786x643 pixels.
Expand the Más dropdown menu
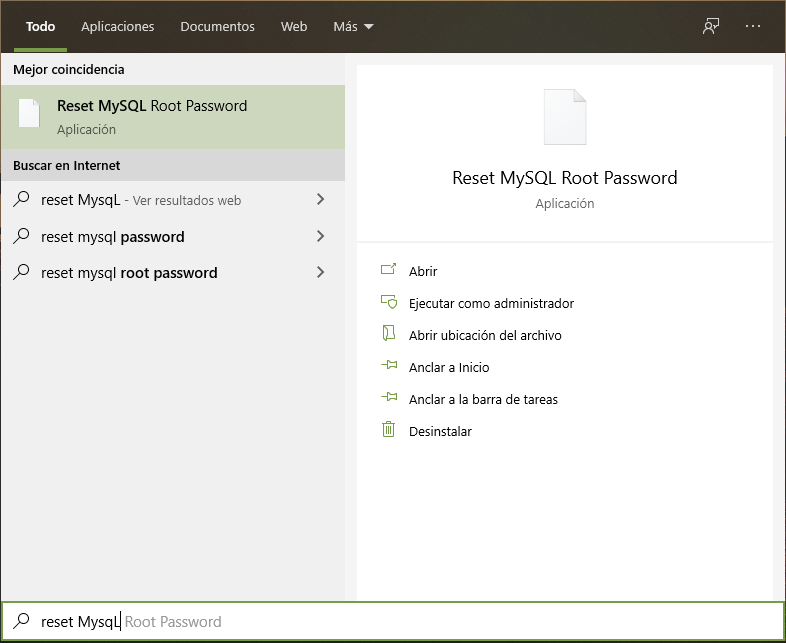click(353, 27)
